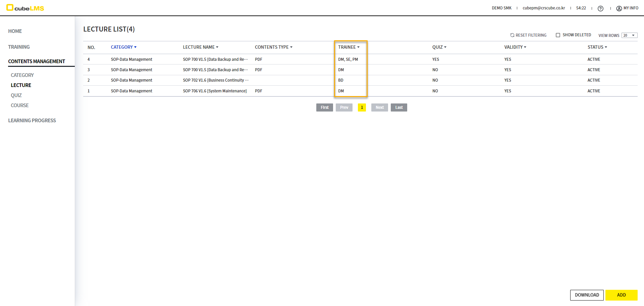
Task: Open the View Rows dropdown
Action: coord(629,35)
